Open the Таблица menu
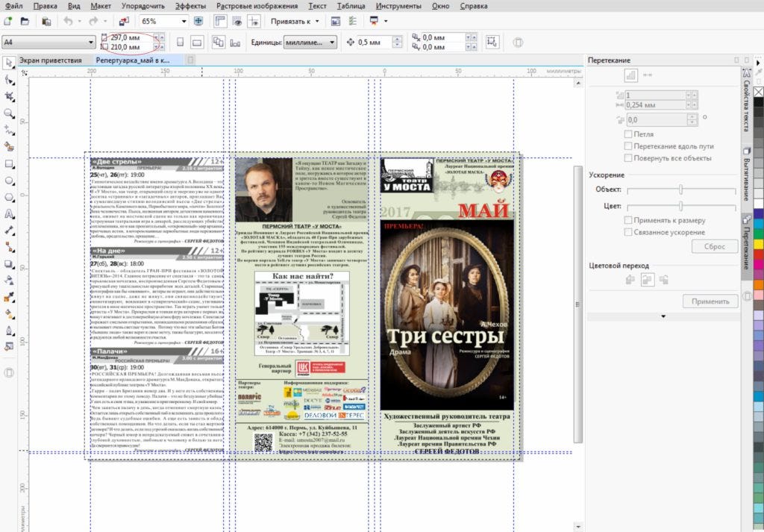764x532 pixels. pyautogui.click(x=351, y=6)
